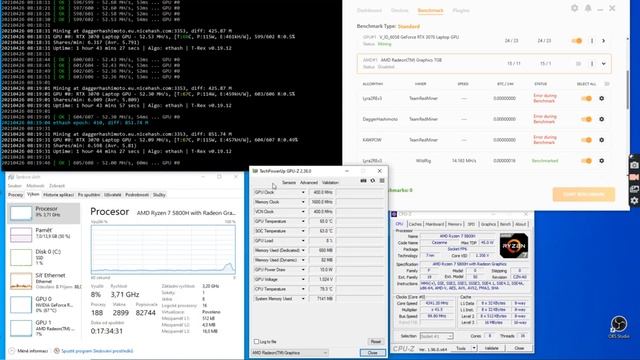Viewport: 640px width, 360px height.
Task: Toggle the DaggerHashimoto TeamRedMiner algorithm switch
Action: click(587, 119)
